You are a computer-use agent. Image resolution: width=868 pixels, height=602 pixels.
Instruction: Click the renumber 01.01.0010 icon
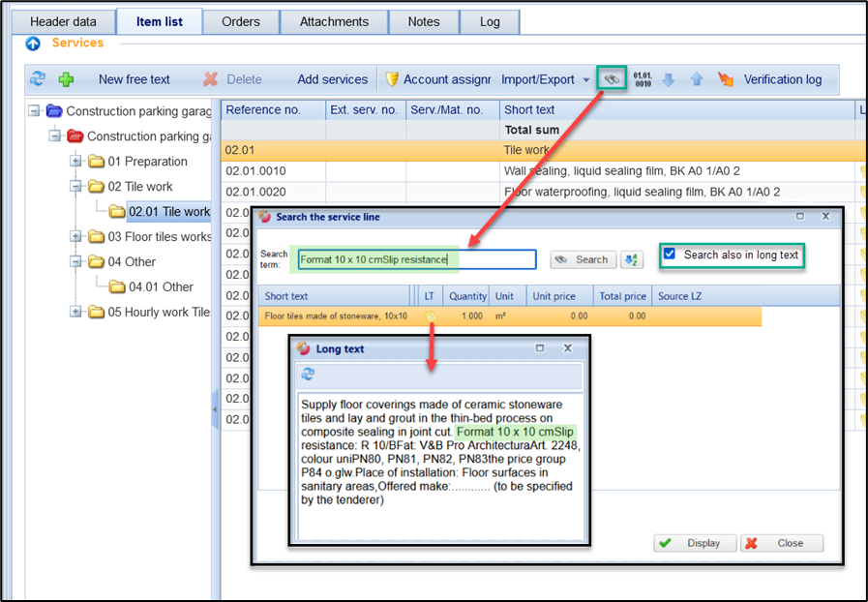(x=643, y=79)
